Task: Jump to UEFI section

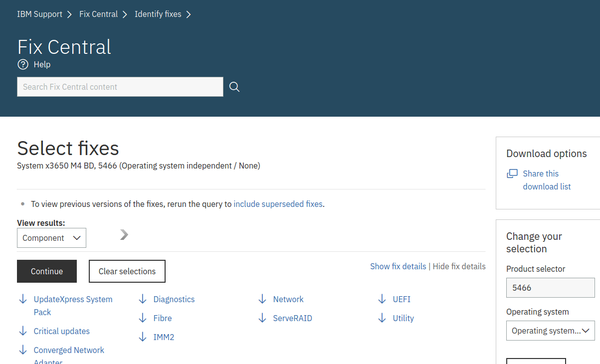Action: point(401,299)
